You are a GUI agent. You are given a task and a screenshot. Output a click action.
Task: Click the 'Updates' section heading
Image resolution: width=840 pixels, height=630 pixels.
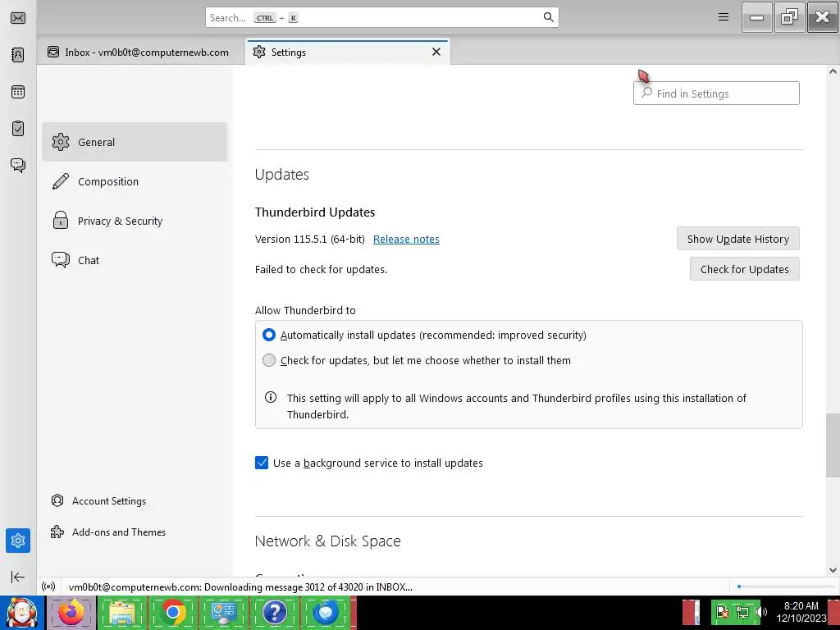[282, 174]
